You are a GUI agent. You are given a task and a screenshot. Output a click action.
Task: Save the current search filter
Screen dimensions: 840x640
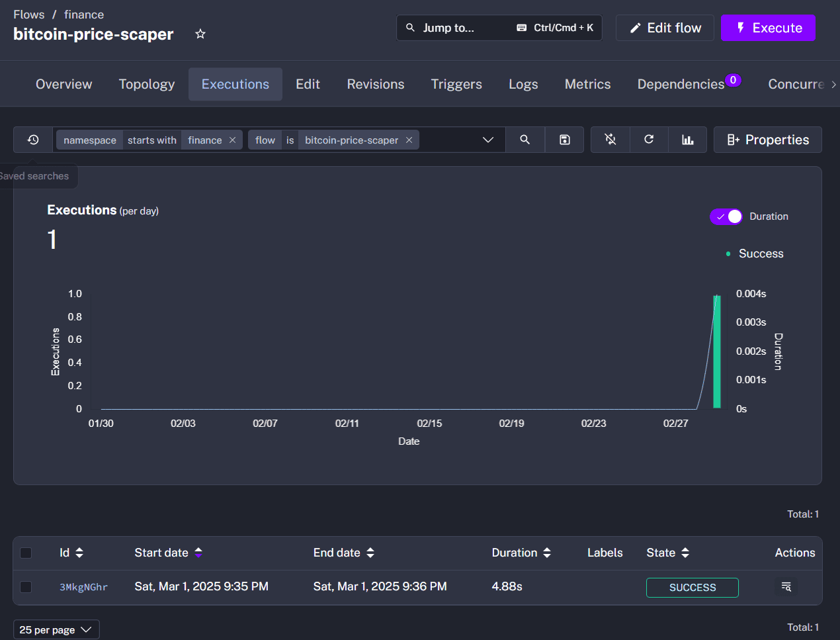coord(564,140)
